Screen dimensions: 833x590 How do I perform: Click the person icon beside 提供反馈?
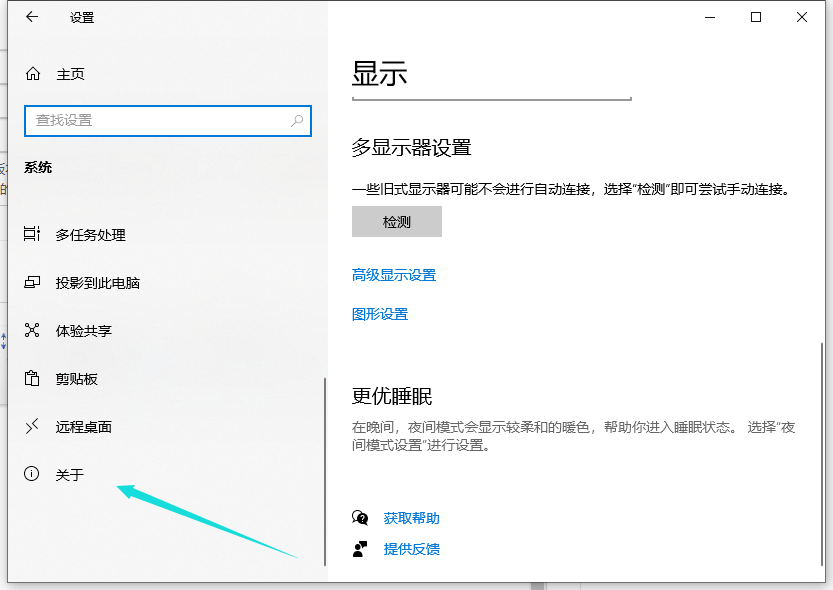point(360,549)
